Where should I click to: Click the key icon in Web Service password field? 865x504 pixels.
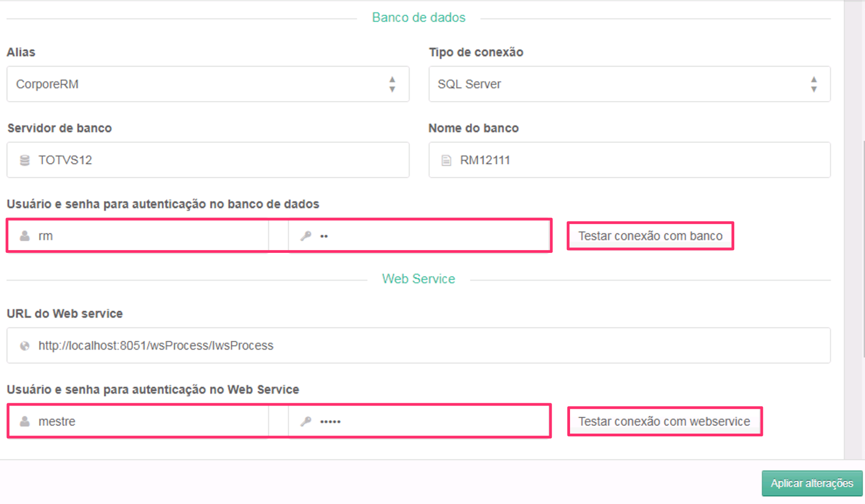[306, 421]
